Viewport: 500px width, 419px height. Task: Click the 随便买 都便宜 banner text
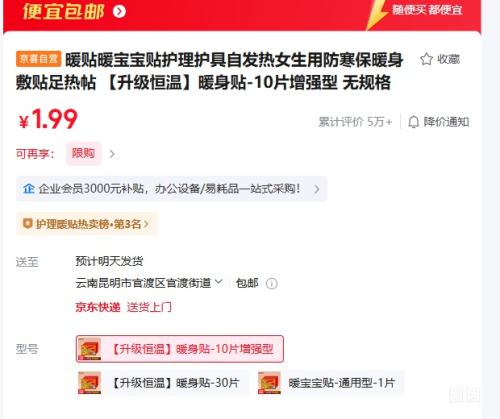[427, 10]
